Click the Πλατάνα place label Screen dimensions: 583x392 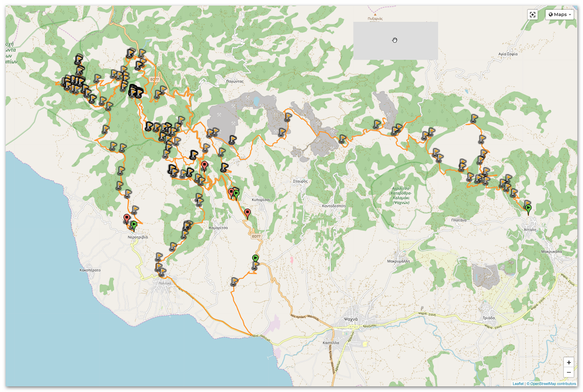[x=459, y=220]
